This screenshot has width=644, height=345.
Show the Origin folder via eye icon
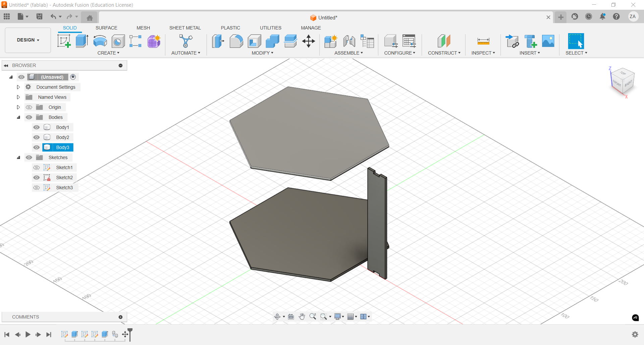click(29, 107)
